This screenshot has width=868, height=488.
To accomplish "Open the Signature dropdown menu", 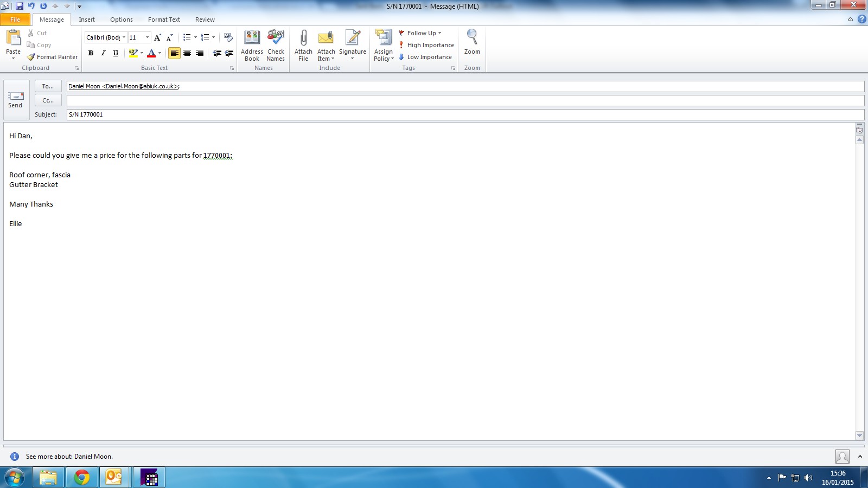I will pos(353,44).
